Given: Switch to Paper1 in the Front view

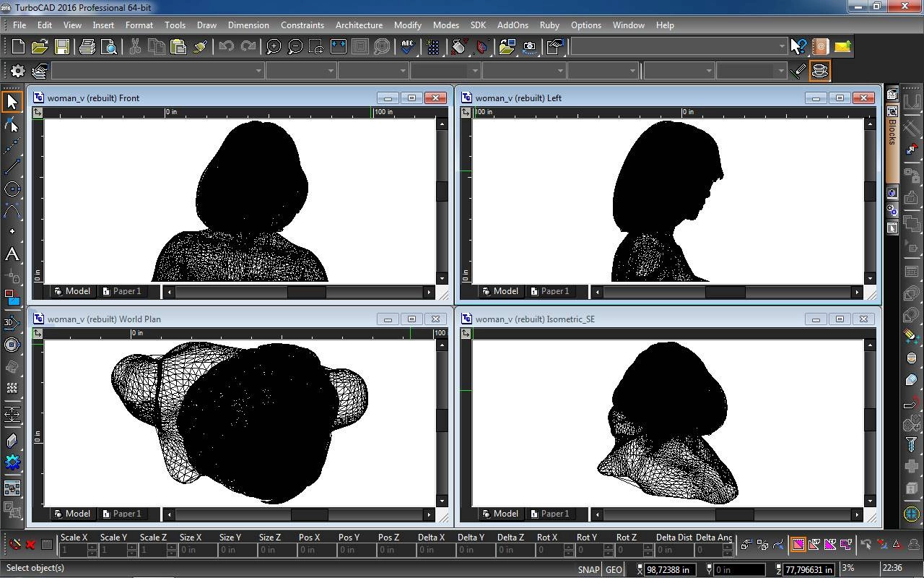Looking at the screenshot, I should click(x=121, y=291).
